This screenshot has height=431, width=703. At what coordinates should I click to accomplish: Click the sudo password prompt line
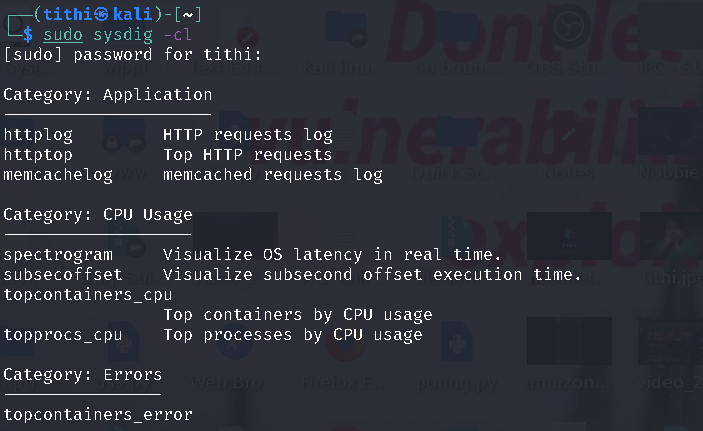(x=133, y=55)
